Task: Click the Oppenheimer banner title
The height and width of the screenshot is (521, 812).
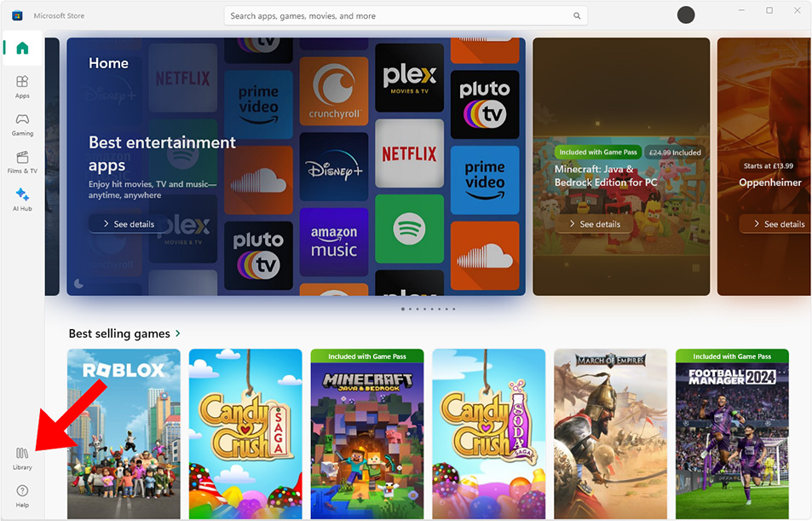Action: coord(770,182)
